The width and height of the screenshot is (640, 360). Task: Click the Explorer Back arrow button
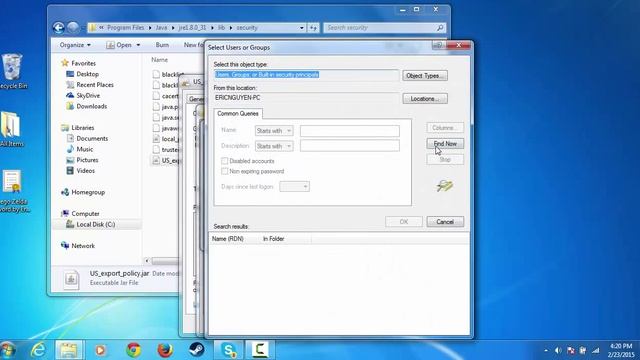pyautogui.click(x=59, y=28)
